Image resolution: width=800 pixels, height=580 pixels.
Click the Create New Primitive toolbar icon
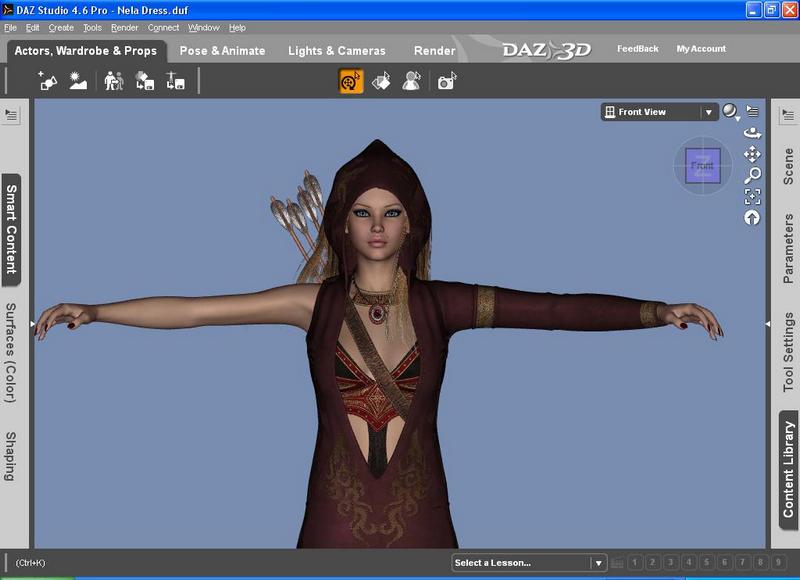pos(47,81)
